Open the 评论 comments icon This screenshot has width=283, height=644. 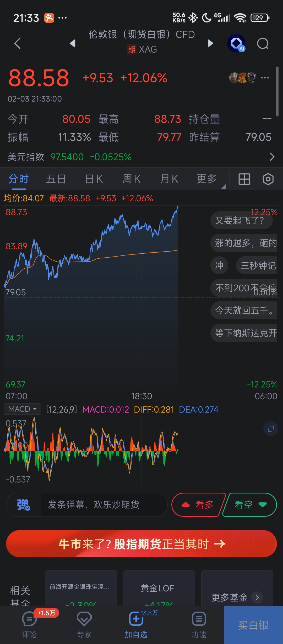tap(29, 625)
